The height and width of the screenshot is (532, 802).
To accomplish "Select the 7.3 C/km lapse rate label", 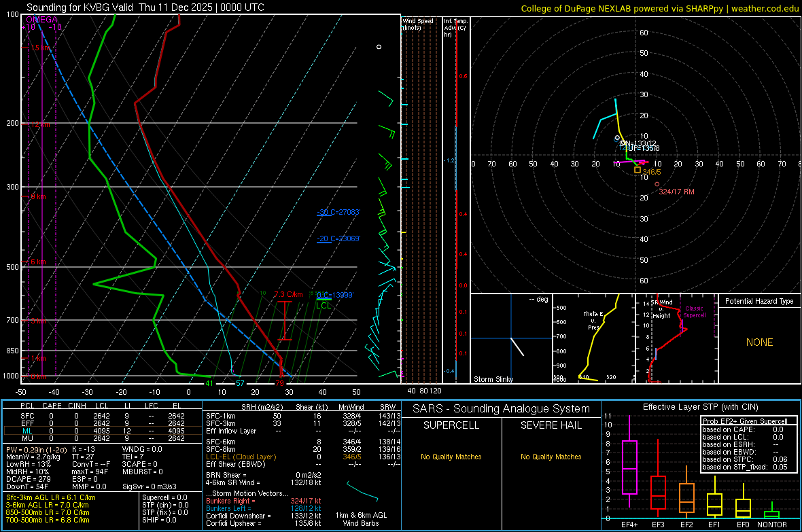I will pyautogui.click(x=288, y=294).
